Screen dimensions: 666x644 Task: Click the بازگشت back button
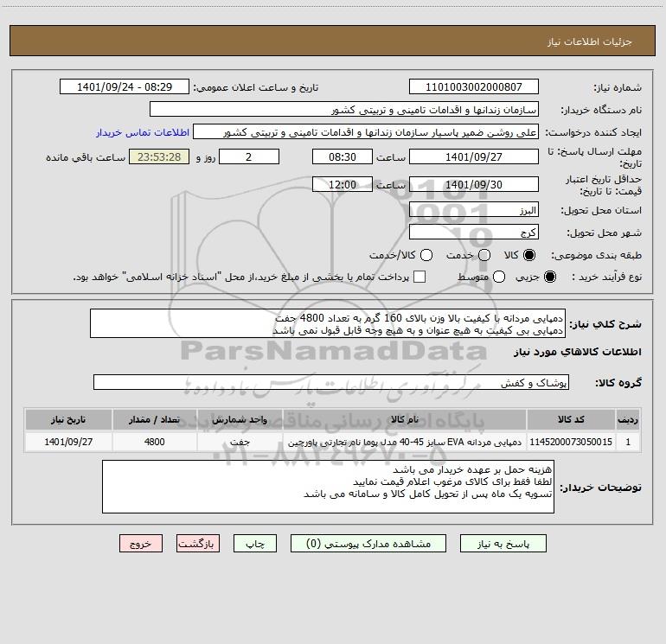(x=198, y=544)
